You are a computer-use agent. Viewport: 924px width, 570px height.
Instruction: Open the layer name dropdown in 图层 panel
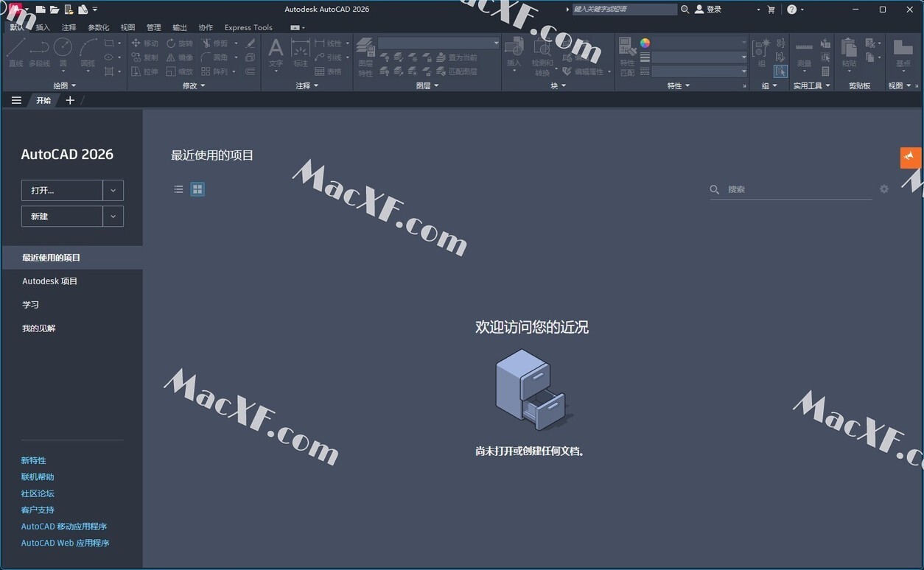438,43
